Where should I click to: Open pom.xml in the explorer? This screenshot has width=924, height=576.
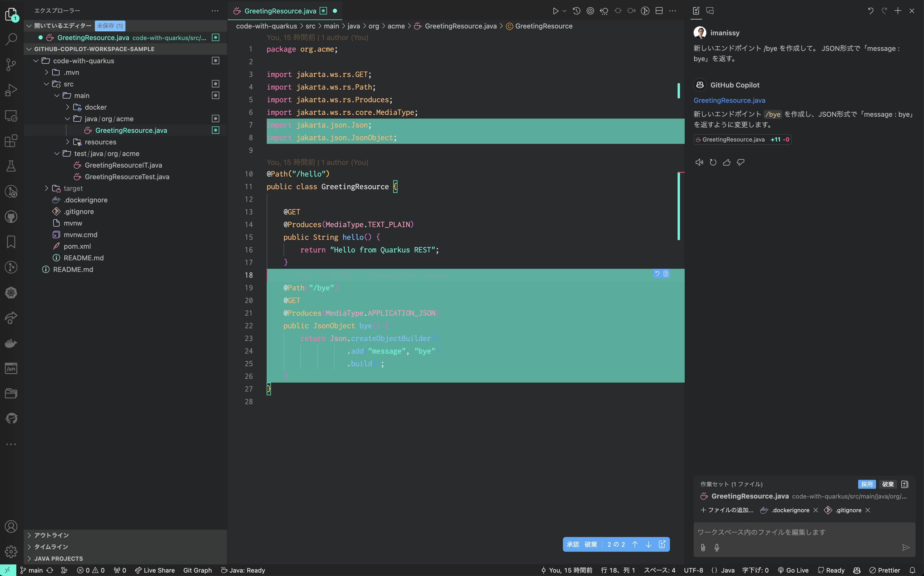[77, 246]
